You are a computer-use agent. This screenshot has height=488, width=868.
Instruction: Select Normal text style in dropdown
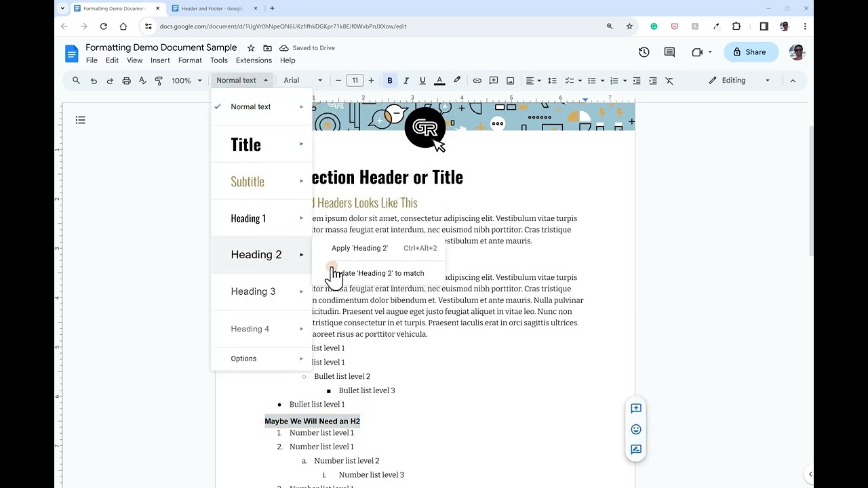[x=262, y=107]
